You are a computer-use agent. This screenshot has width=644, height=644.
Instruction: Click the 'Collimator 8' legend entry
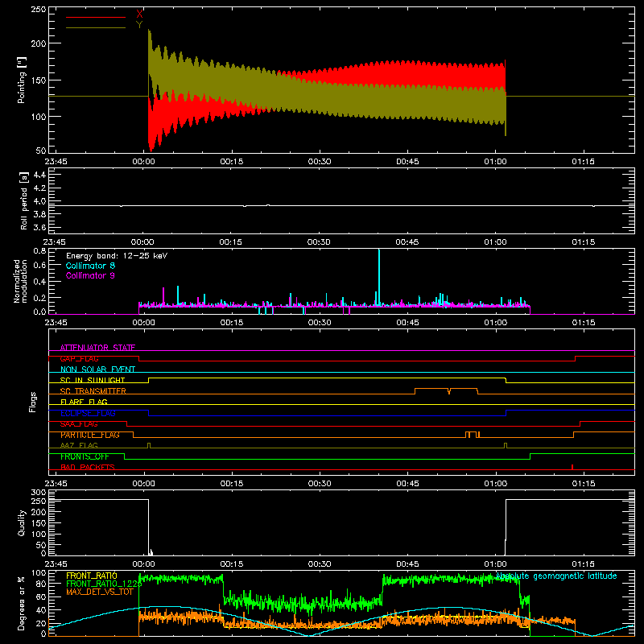pos(90,266)
